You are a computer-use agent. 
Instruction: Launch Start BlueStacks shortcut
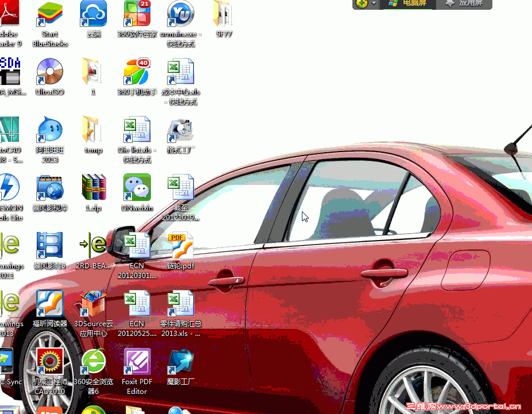point(50,14)
